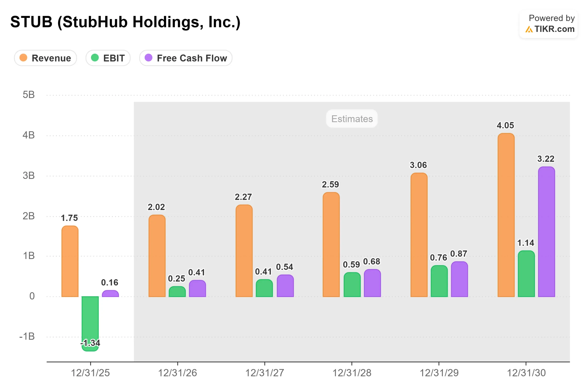Click the 1.75 revenue value label

(x=70, y=218)
